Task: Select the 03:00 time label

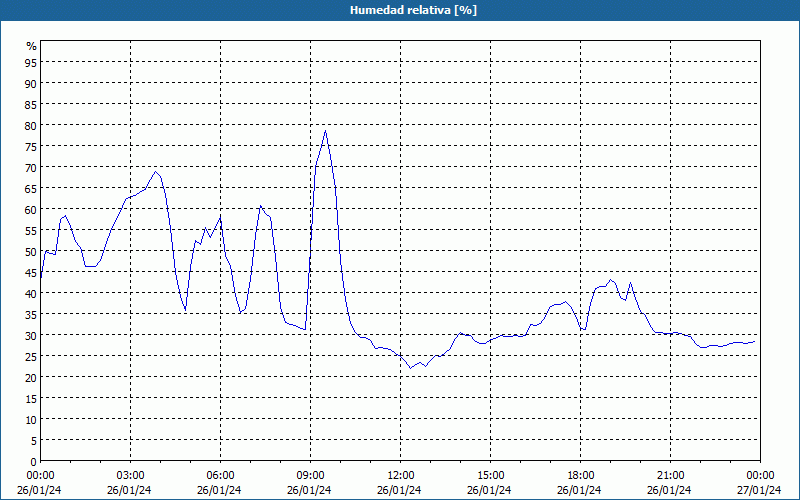Action: pos(130,476)
